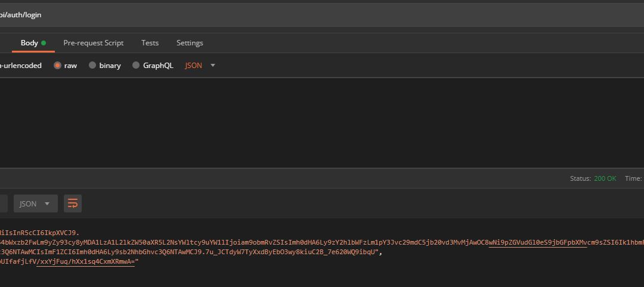The image size is (644, 287).
Task: Choose the GraphQL body option
Action: pos(136,66)
